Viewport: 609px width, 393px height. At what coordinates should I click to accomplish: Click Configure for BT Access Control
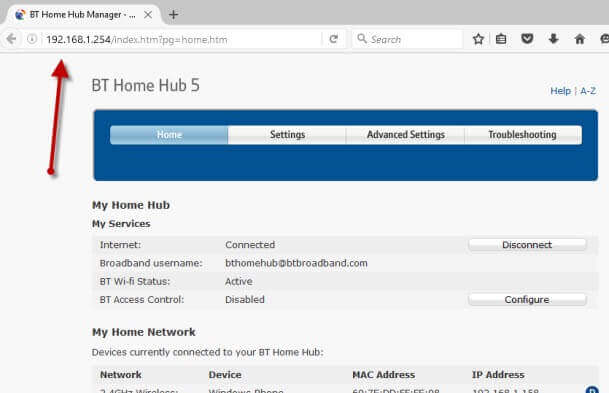click(527, 299)
